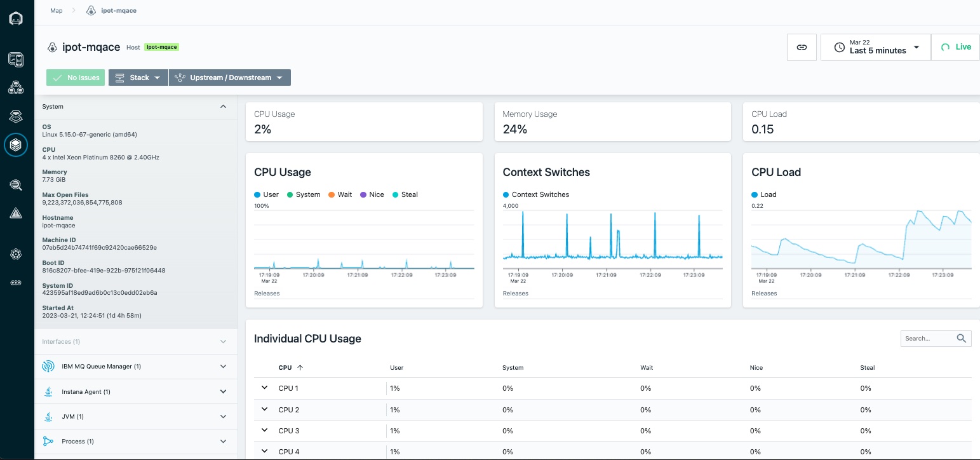Screen dimensions: 980x460
Task: Open Websites & Mobile Apps from sidebar
Action: pos(16,60)
